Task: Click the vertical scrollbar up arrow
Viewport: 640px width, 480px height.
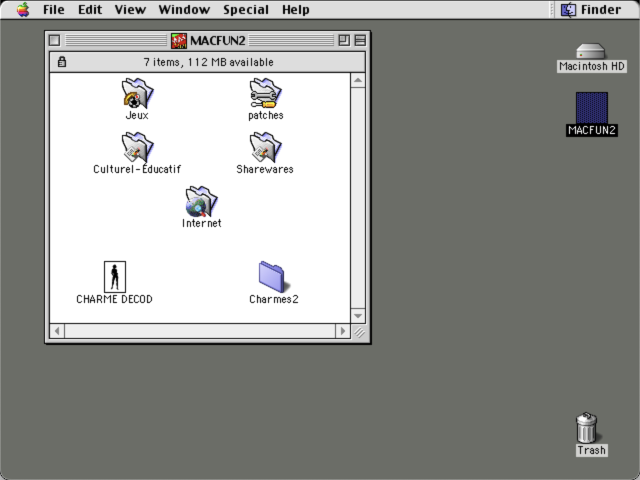Action: pyautogui.click(x=358, y=80)
